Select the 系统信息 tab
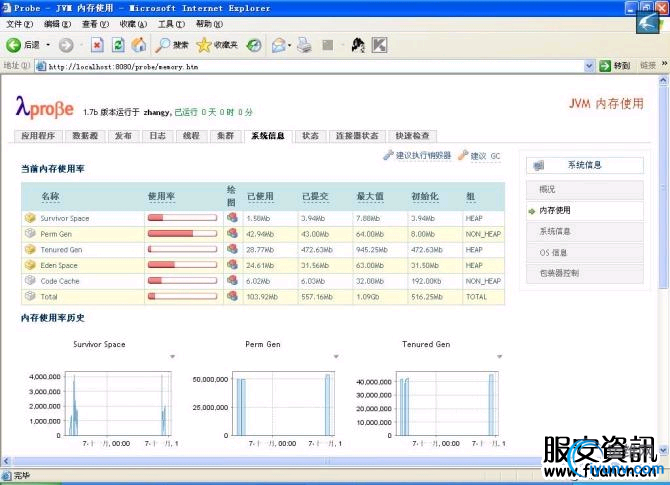The width and height of the screenshot is (670, 485). 268,136
